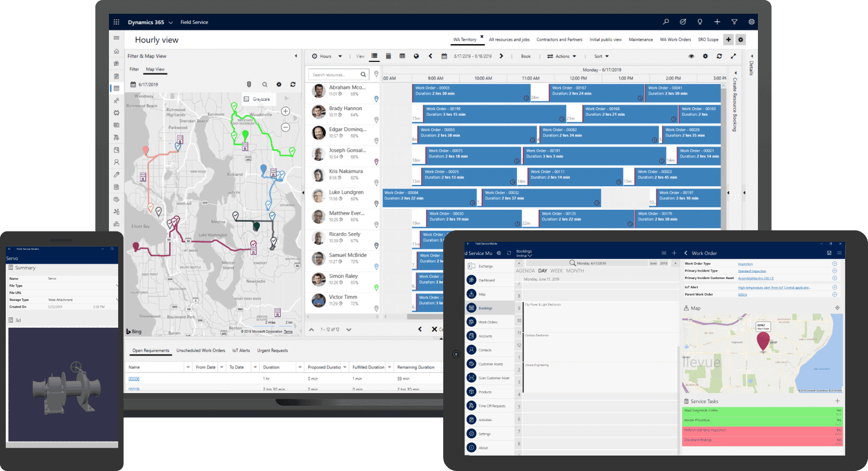Open the lightbulb assistant icon in top bar
868x471 pixels.
(699, 22)
